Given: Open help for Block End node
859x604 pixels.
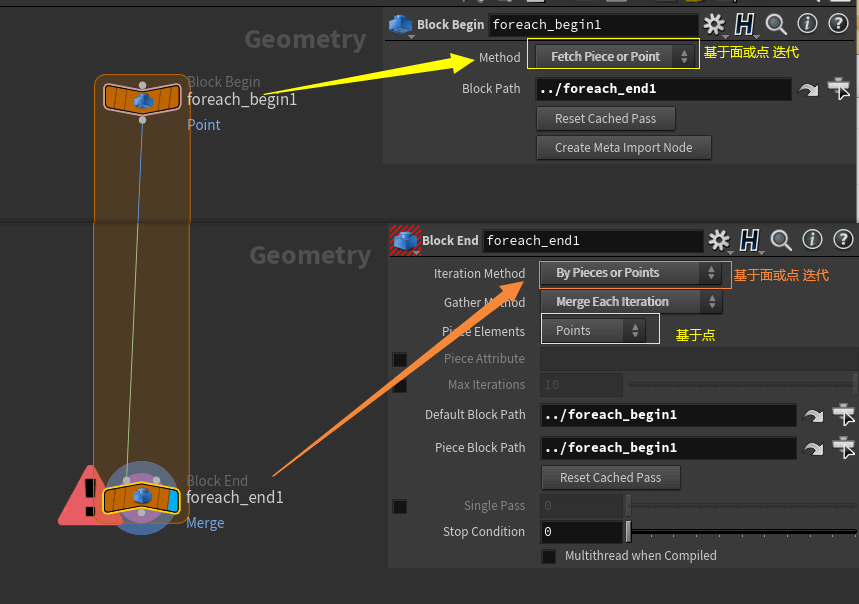Looking at the screenshot, I should pos(843,240).
